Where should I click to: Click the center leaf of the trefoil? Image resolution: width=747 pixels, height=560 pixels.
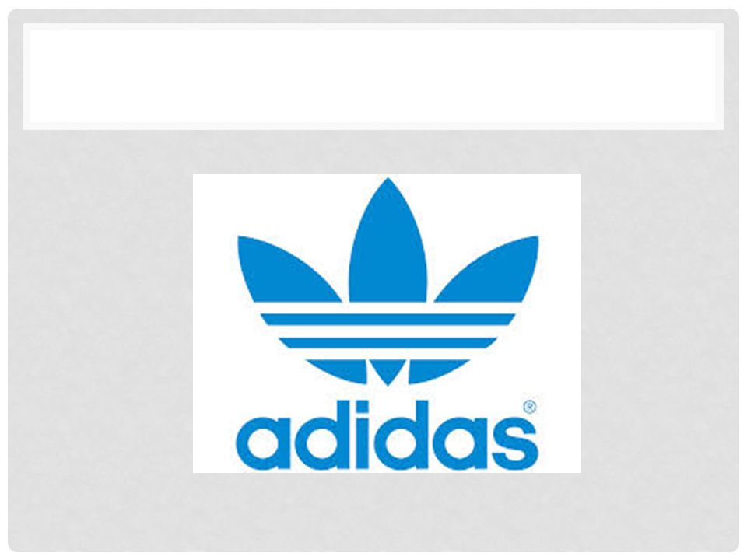pos(388,243)
